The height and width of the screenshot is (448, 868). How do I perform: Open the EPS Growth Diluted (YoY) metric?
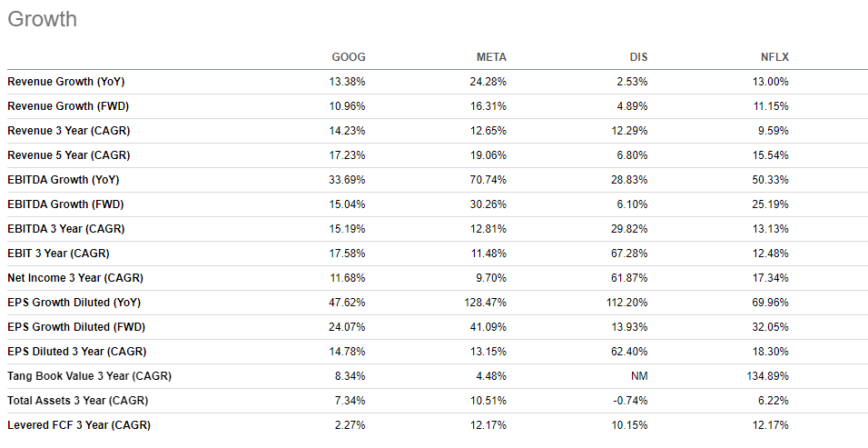74,303
